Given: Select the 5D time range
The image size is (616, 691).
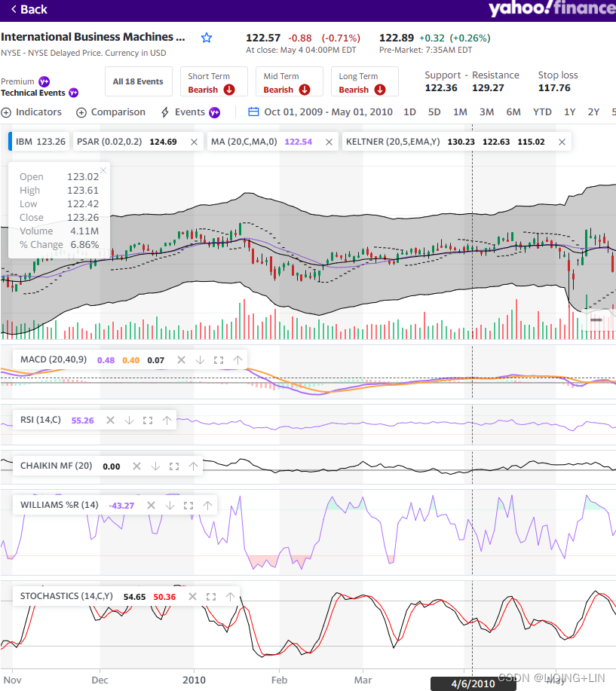Looking at the screenshot, I should click(434, 112).
